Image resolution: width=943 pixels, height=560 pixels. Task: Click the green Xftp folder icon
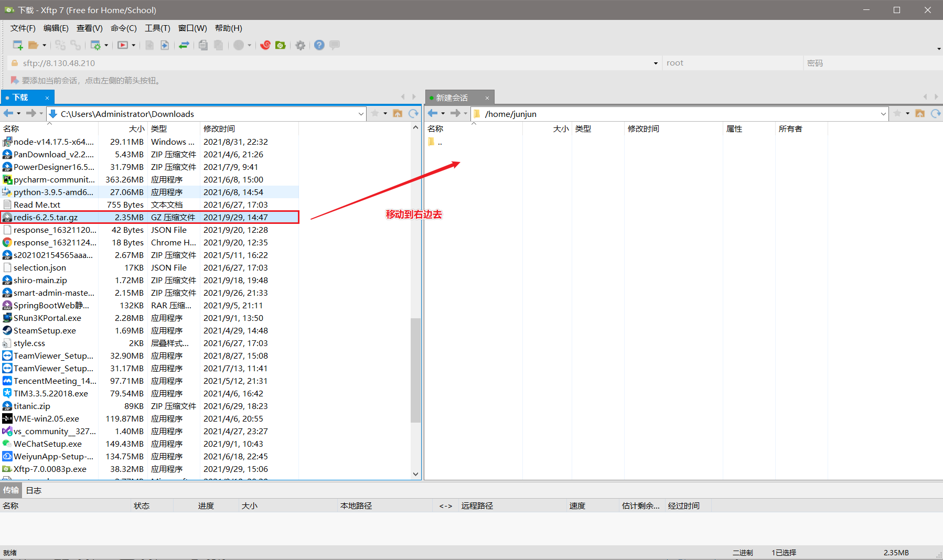281,45
